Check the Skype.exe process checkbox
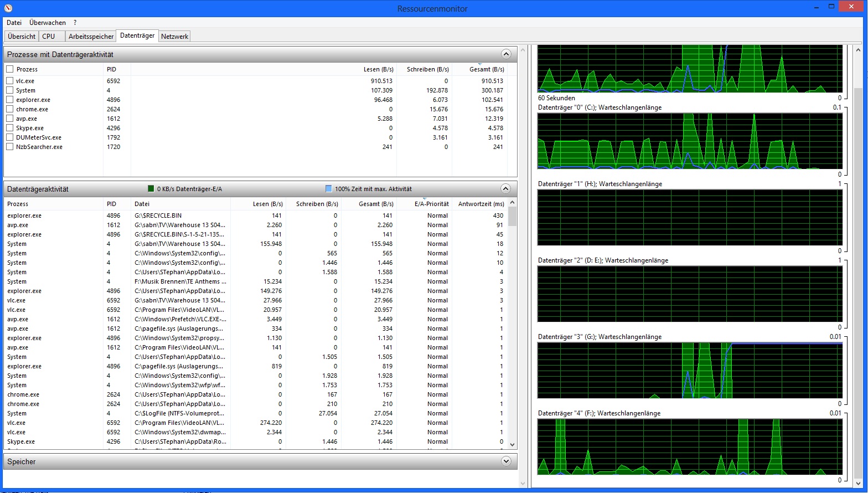The width and height of the screenshot is (868, 493). (10, 128)
